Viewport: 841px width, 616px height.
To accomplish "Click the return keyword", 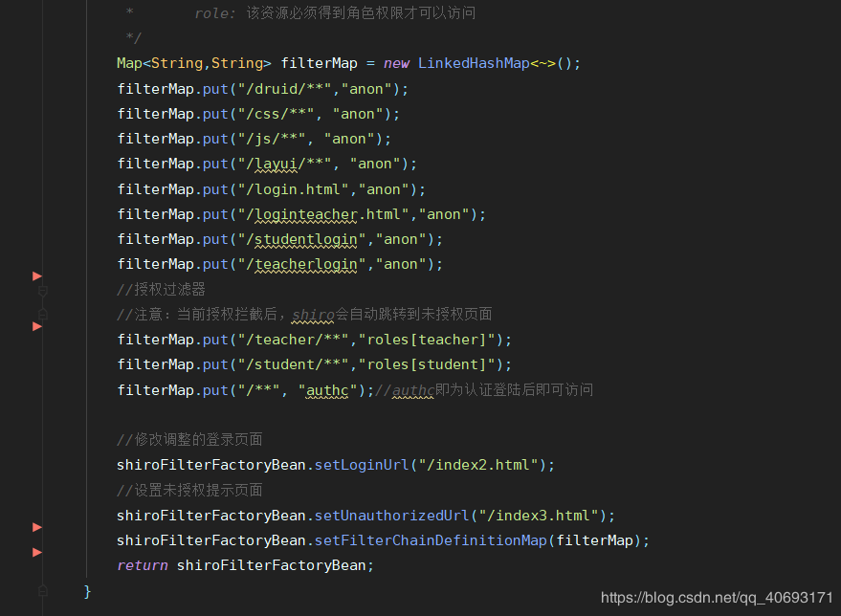I will (x=143, y=565).
